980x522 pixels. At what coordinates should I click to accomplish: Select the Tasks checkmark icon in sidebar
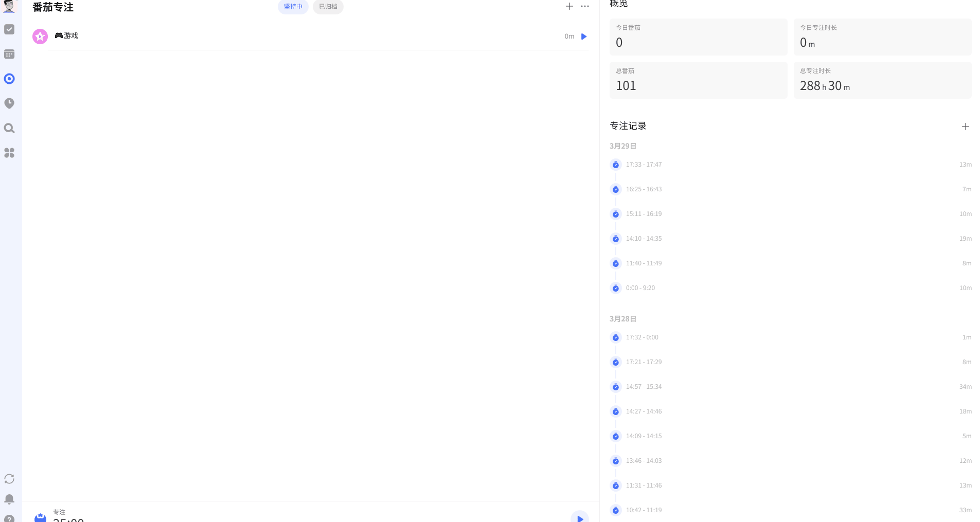(9, 29)
